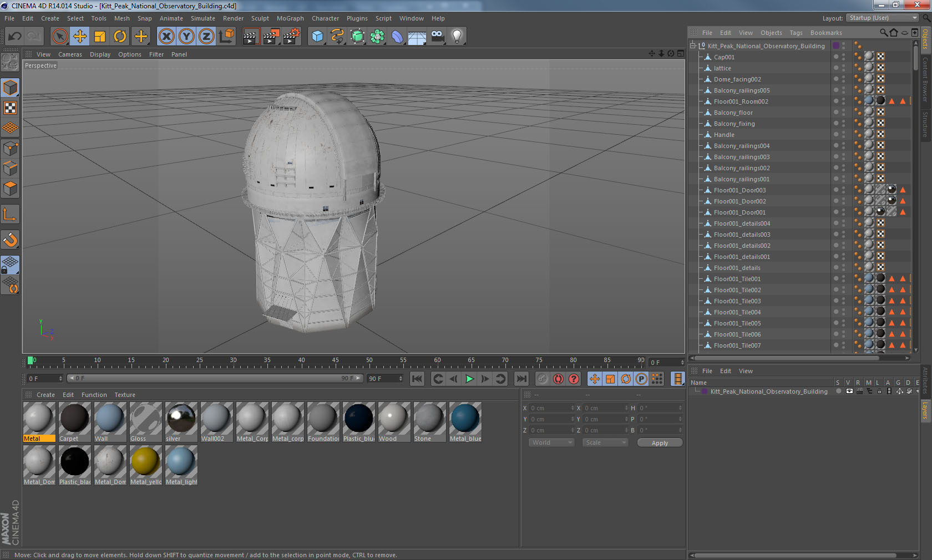Toggle X-axis lock

click(166, 37)
